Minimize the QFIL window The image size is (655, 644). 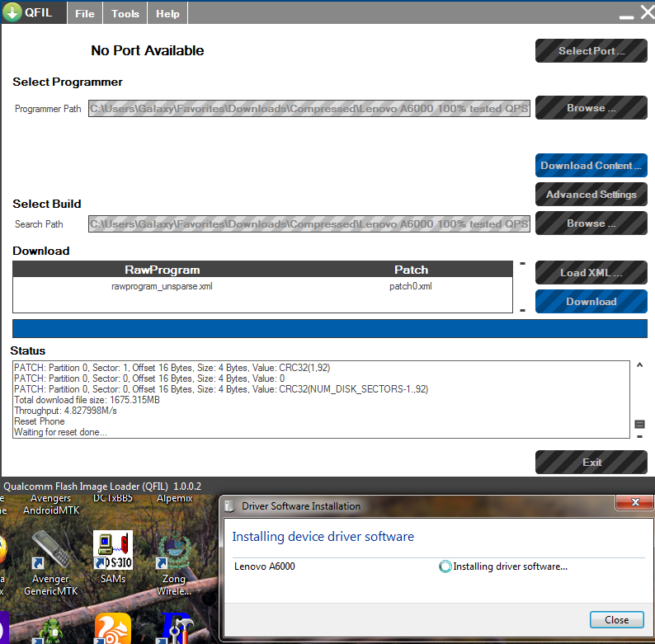point(626,17)
